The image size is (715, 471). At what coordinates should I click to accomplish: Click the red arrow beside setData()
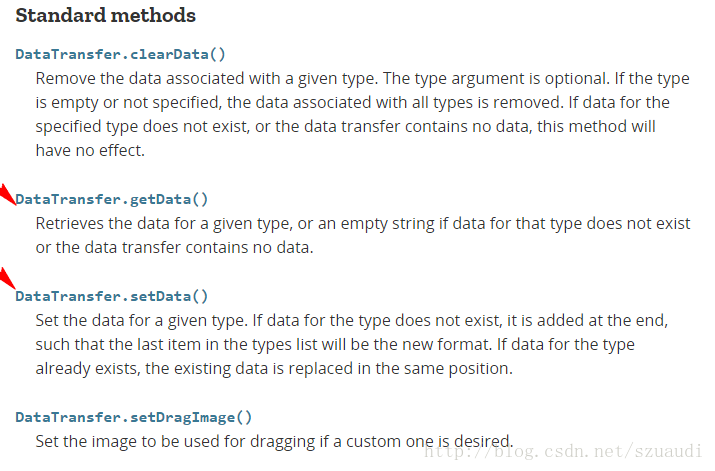tap(7, 279)
